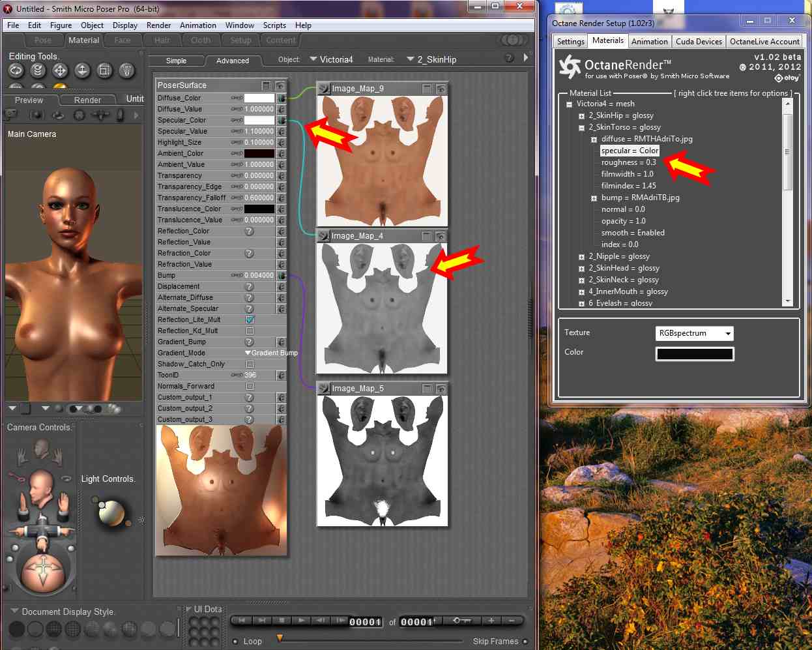
Task: Switch to the Pose room tab
Action: [43, 40]
